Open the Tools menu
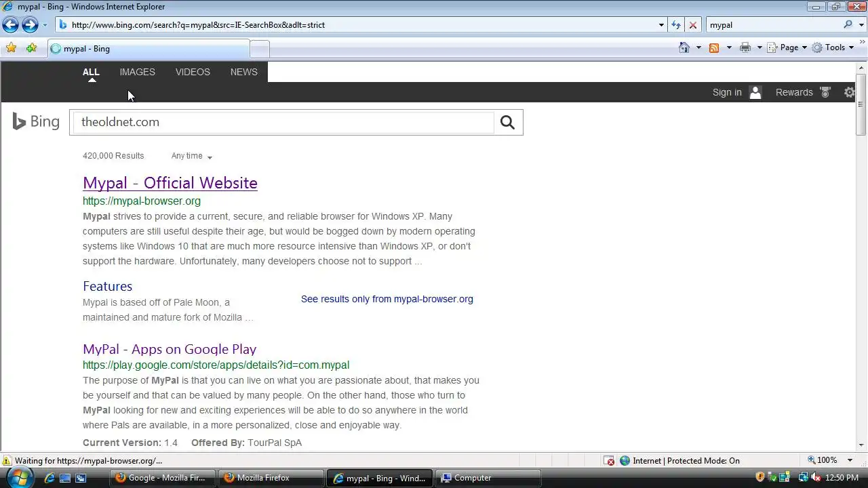 (833, 47)
